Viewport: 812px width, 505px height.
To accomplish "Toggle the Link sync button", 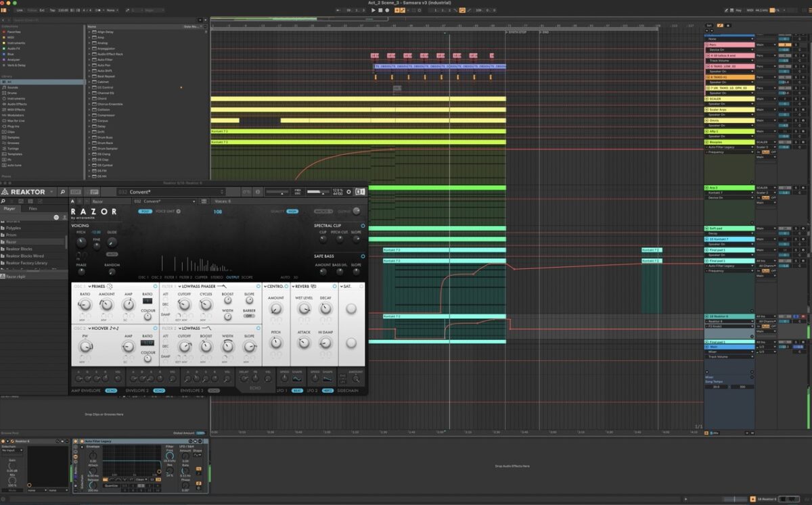I will tap(19, 10).
